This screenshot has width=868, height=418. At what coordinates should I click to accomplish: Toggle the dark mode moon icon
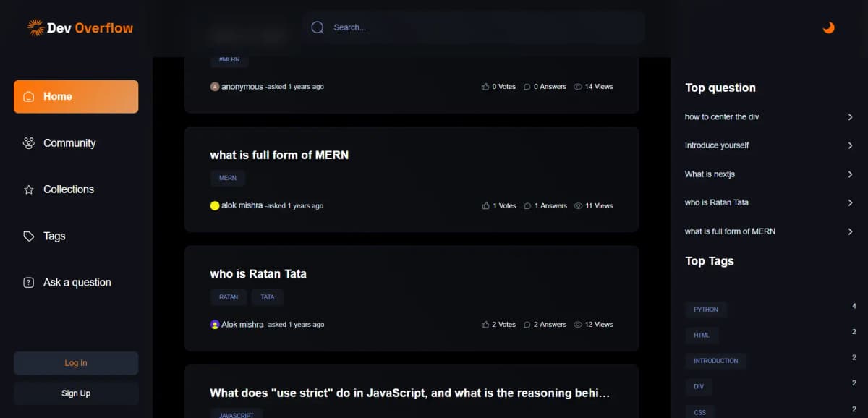pos(829,27)
